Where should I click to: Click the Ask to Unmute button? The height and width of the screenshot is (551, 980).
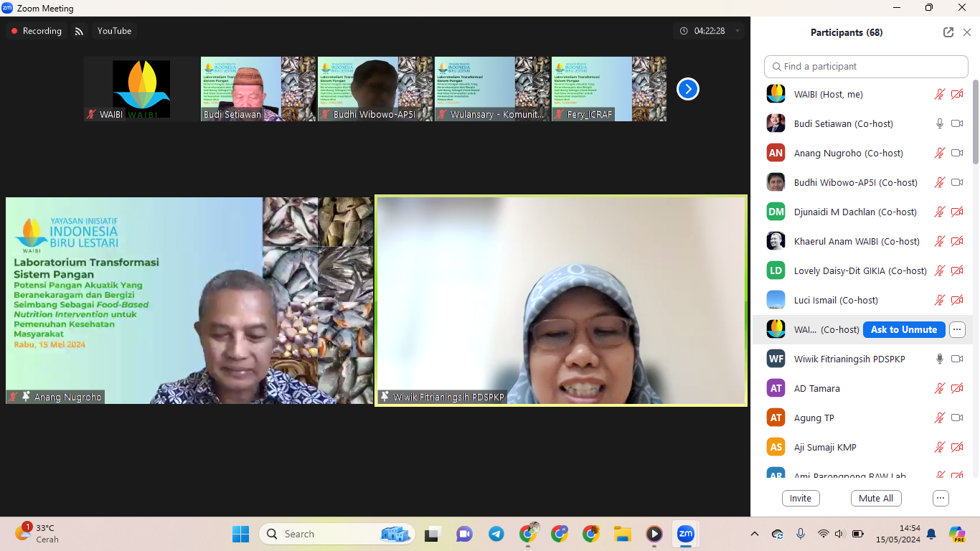[x=903, y=329]
